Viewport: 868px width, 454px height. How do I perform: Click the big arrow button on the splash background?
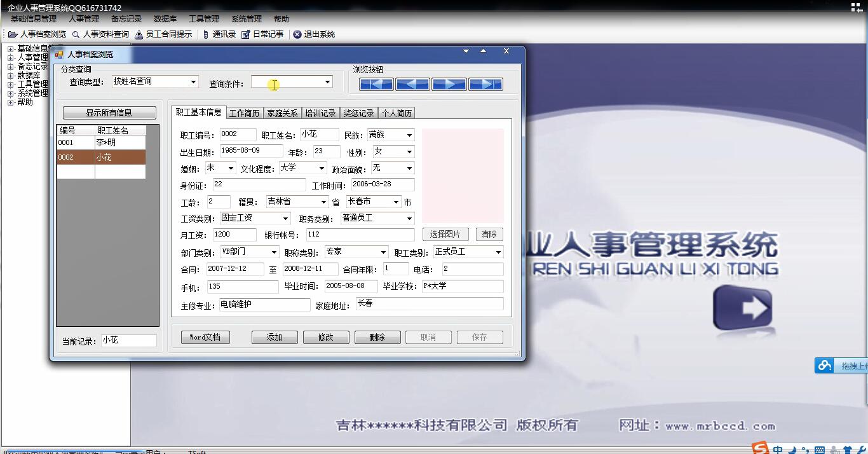coord(742,308)
